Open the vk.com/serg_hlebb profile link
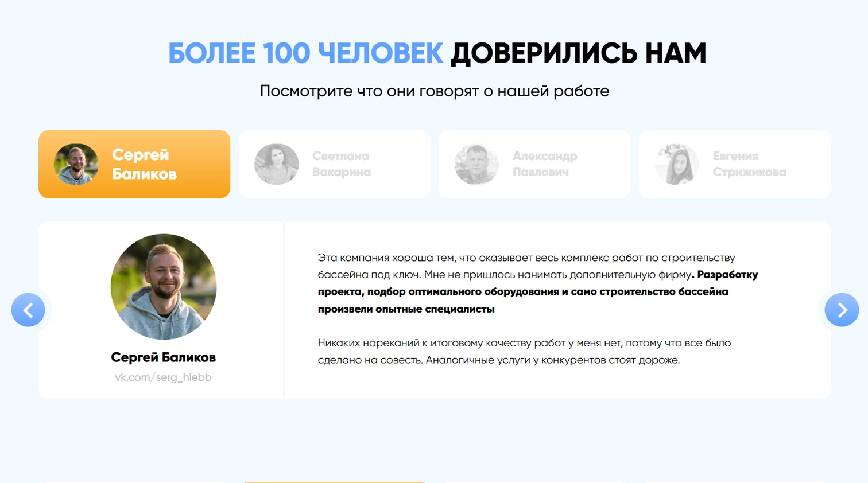Image resolution: width=868 pixels, height=483 pixels. coord(163,377)
